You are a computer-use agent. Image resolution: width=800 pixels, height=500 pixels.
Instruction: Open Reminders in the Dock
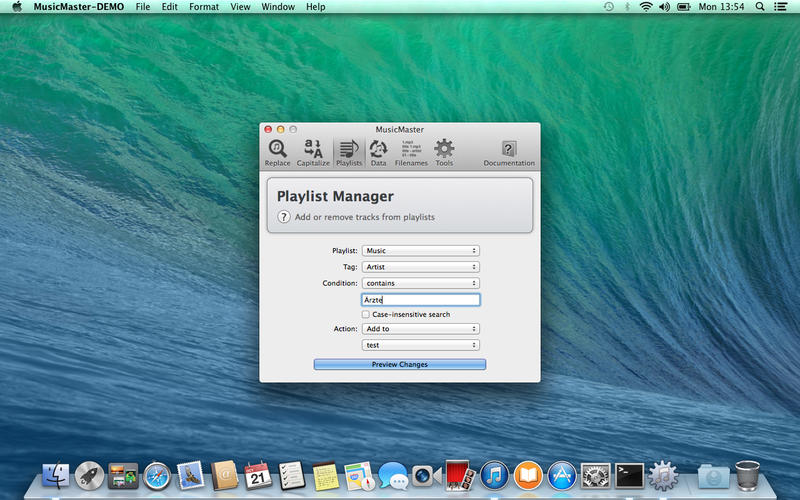pos(292,476)
